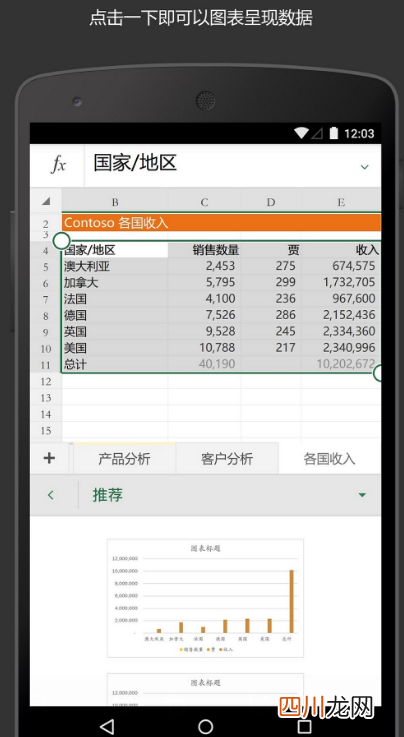
Task: Select cell with value 299
Action: [271, 282]
